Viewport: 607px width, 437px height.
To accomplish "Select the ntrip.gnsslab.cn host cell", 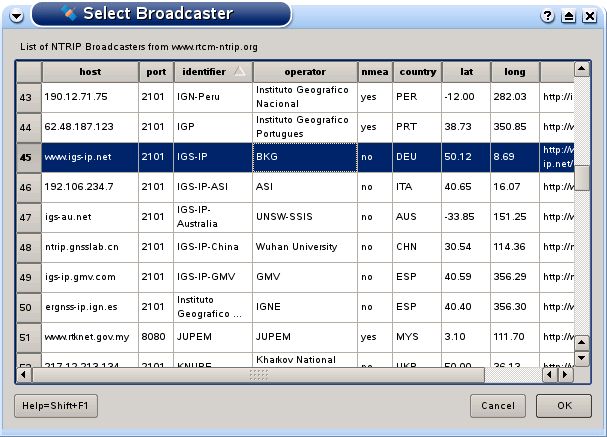I will coord(89,247).
